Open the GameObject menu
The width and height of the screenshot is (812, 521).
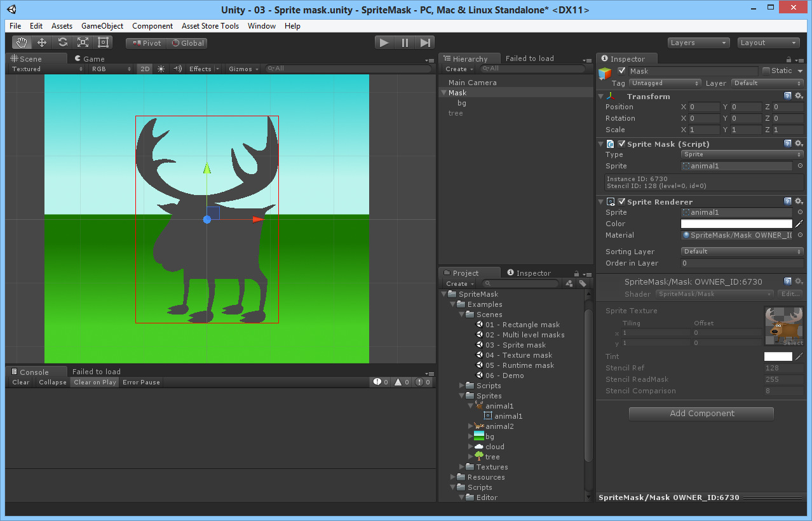102,26
